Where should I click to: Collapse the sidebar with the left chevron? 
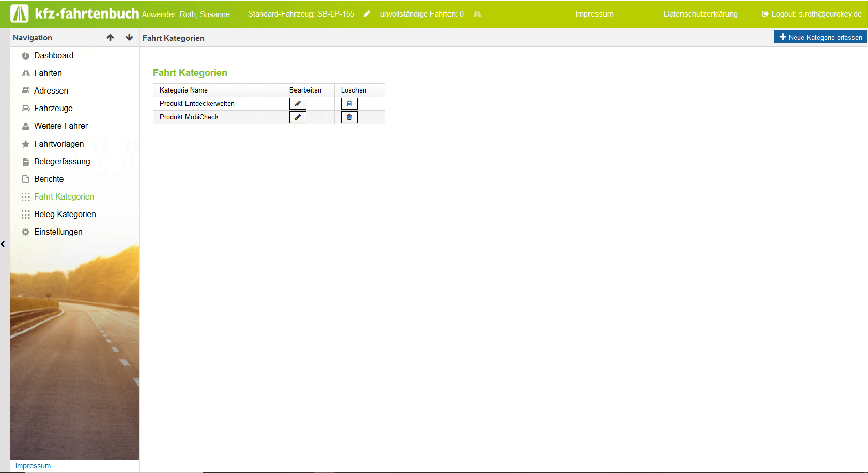[x=3, y=244]
